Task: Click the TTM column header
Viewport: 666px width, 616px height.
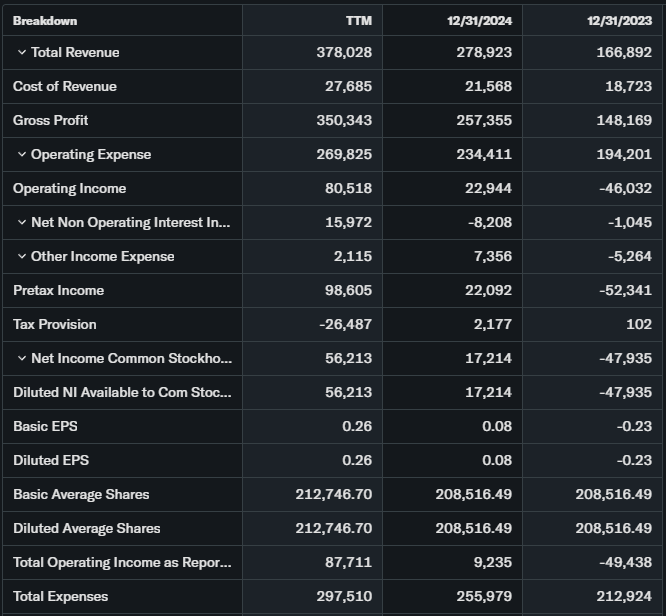Action: (358, 20)
